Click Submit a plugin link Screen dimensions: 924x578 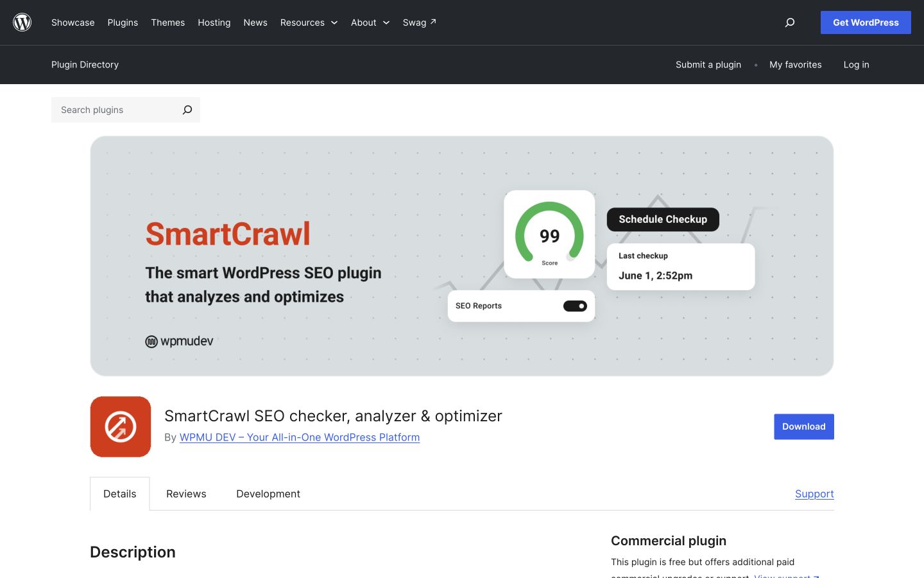708,65
